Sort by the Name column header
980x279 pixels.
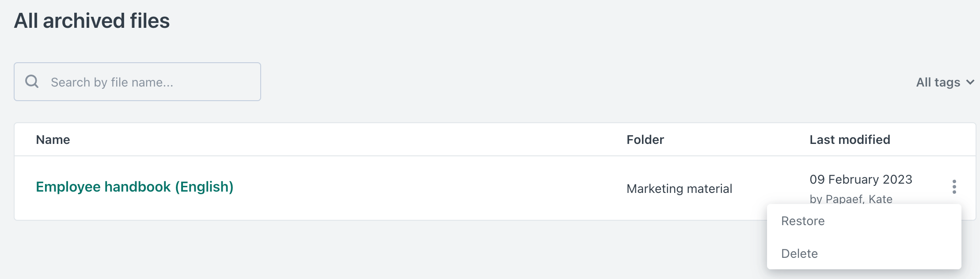click(53, 139)
